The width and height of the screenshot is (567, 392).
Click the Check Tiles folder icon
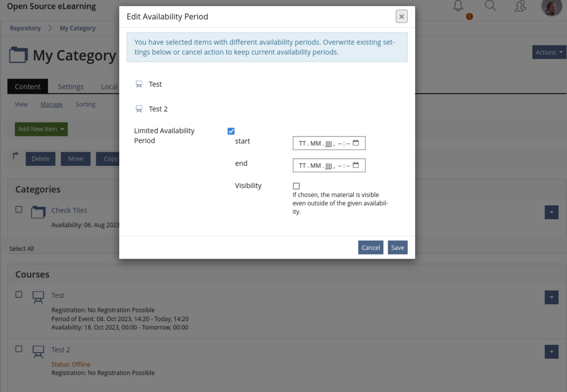[x=38, y=212]
